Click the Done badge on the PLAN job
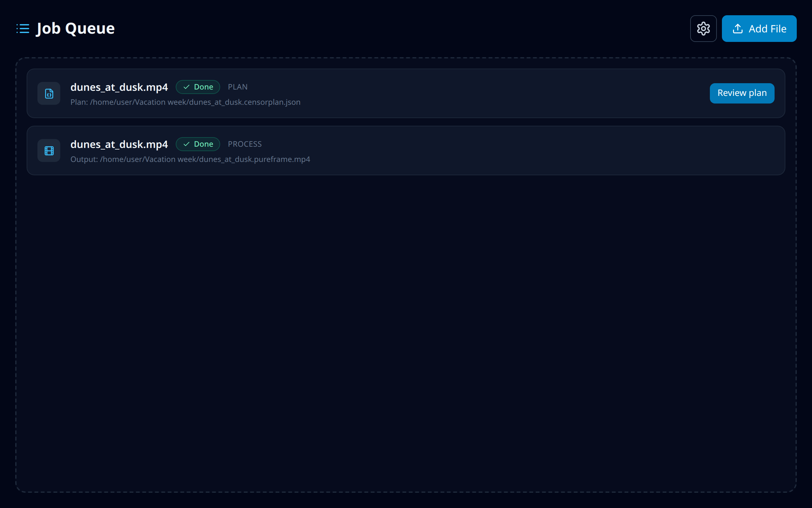 [198, 87]
